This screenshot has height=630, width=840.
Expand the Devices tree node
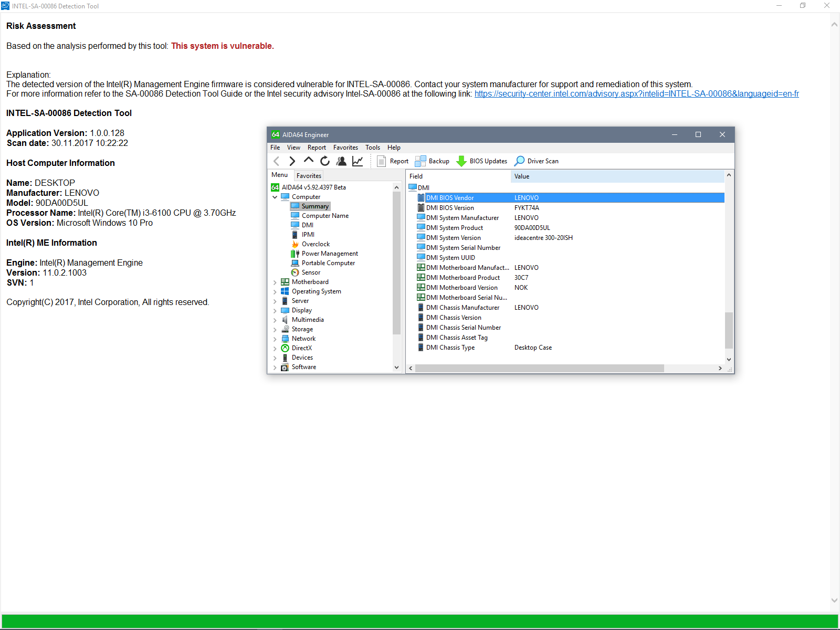[275, 358]
